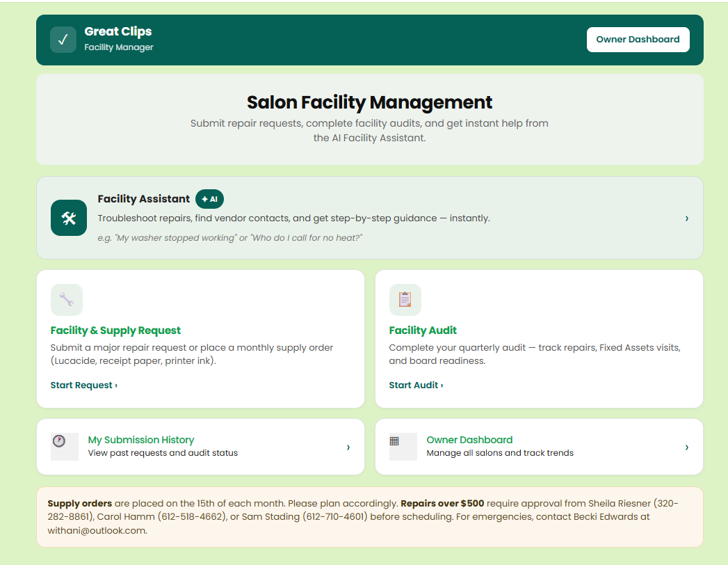Open the Facility & Supply Request heading
Image resolution: width=728 pixels, height=565 pixels.
pos(115,331)
